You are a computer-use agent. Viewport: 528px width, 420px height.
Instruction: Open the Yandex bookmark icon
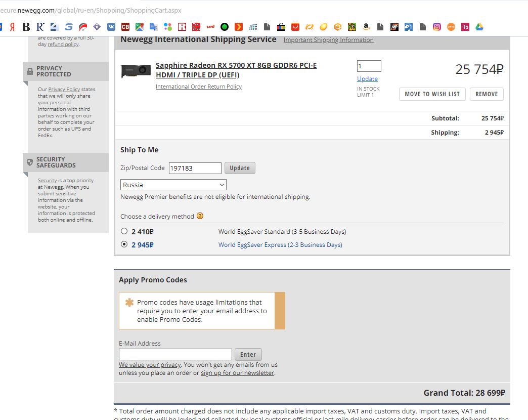click(13, 27)
